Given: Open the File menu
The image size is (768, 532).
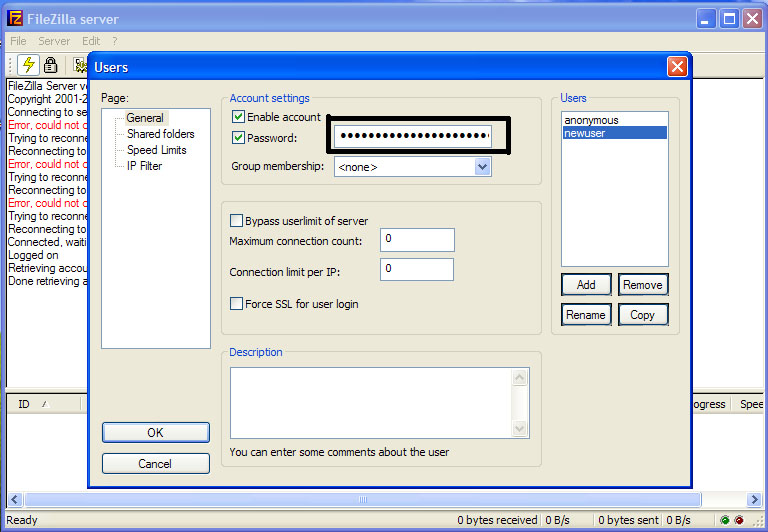Looking at the screenshot, I should click(18, 41).
